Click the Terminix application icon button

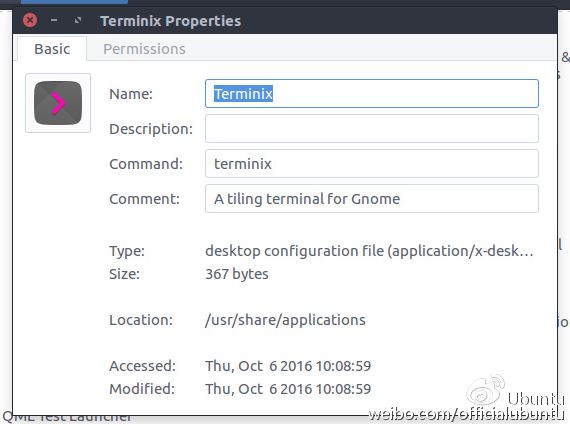click(58, 103)
